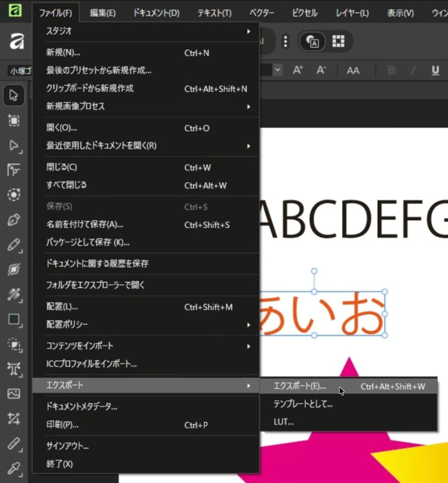Open the font size dropdown arrow
The image size is (448, 483).
(277, 70)
